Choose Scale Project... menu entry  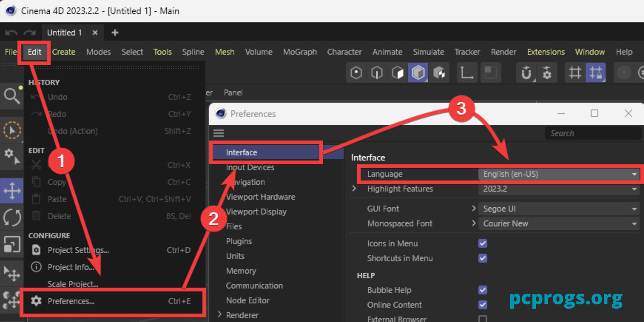pos(113,284)
